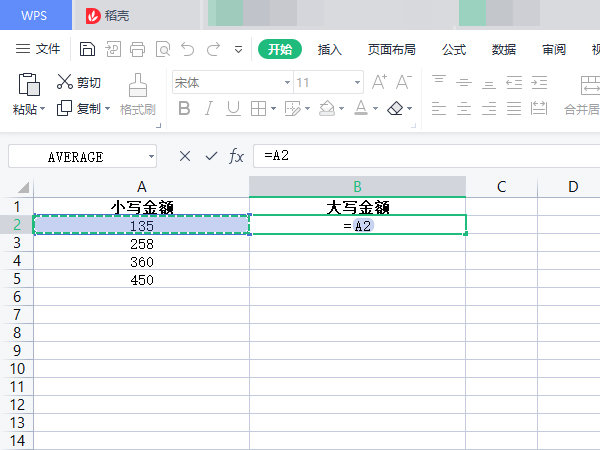Increase font size with A+ icon
600x450 pixels.
click(379, 82)
